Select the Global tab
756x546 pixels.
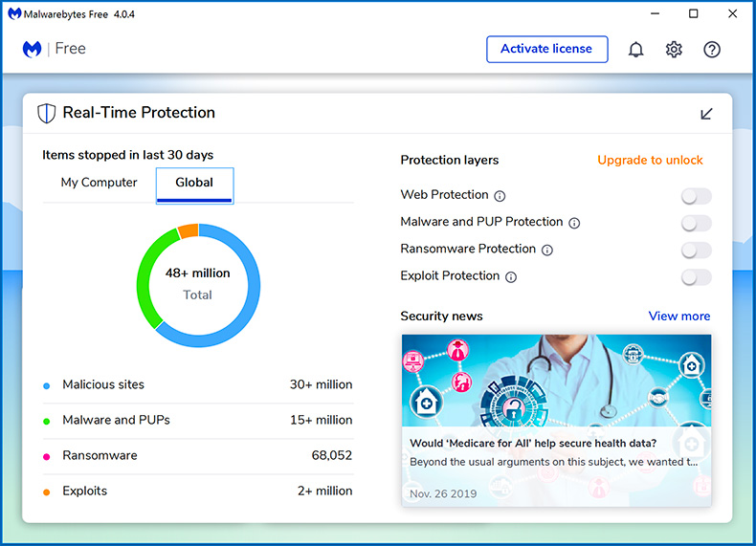pos(194,183)
